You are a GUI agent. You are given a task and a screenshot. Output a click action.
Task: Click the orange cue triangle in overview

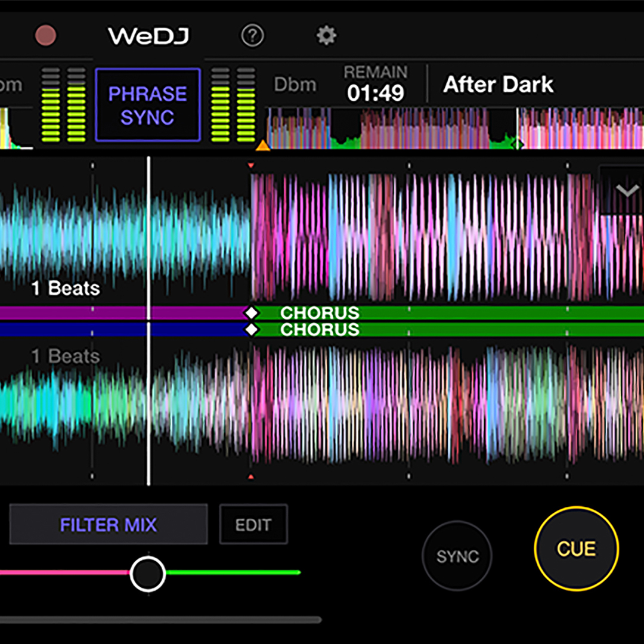click(263, 145)
